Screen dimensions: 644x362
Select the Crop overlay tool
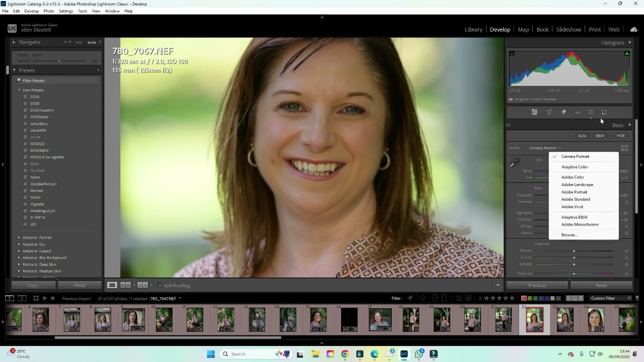[549, 112]
